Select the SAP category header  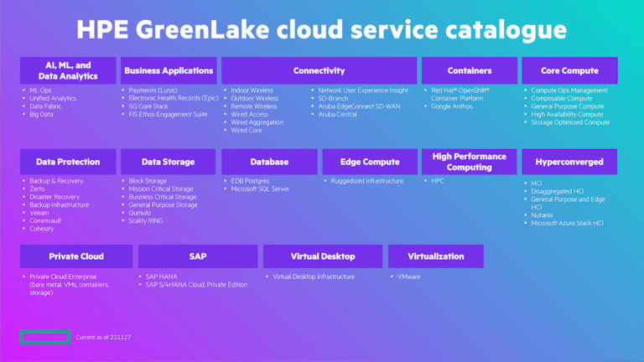click(x=198, y=256)
